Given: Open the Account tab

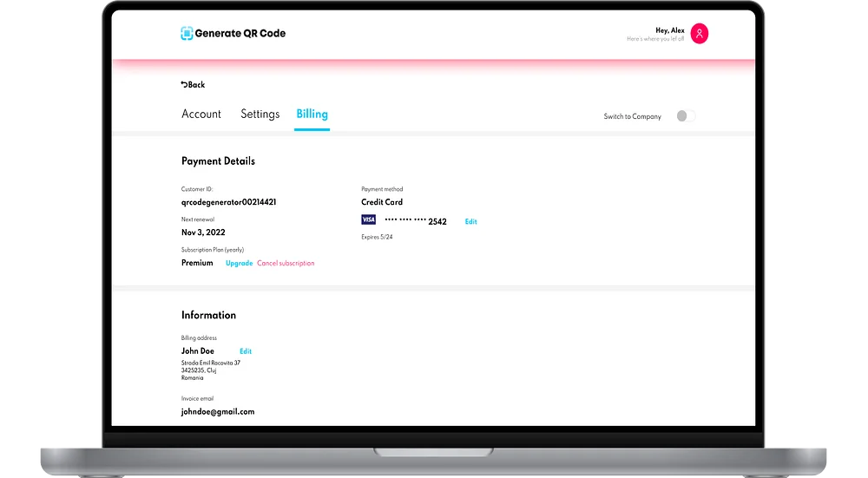Looking at the screenshot, I should pyautogui.click(x=201, y=114).
